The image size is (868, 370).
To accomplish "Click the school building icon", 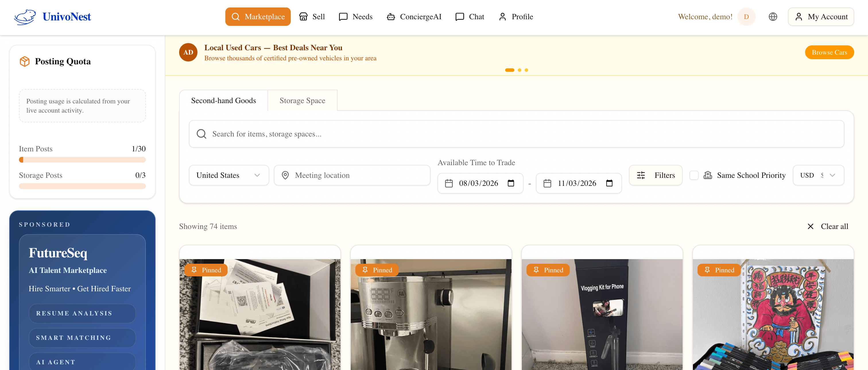I will pyautogui.click(x=708, y=175).
